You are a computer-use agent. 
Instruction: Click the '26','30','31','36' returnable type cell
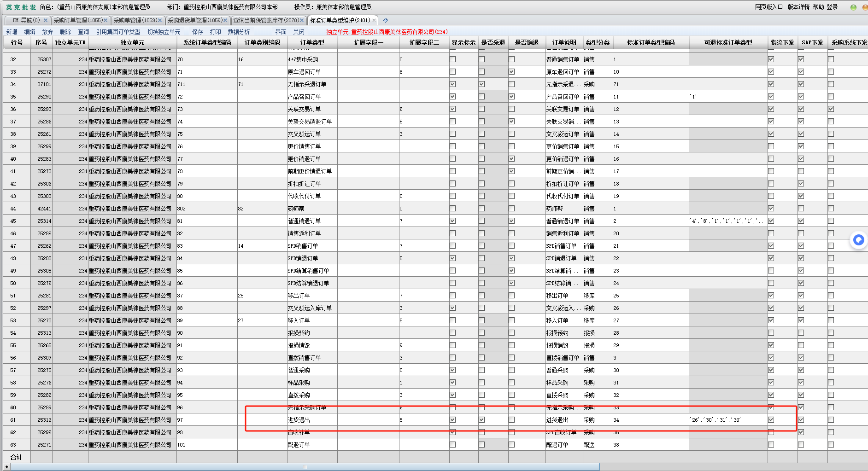728,420
